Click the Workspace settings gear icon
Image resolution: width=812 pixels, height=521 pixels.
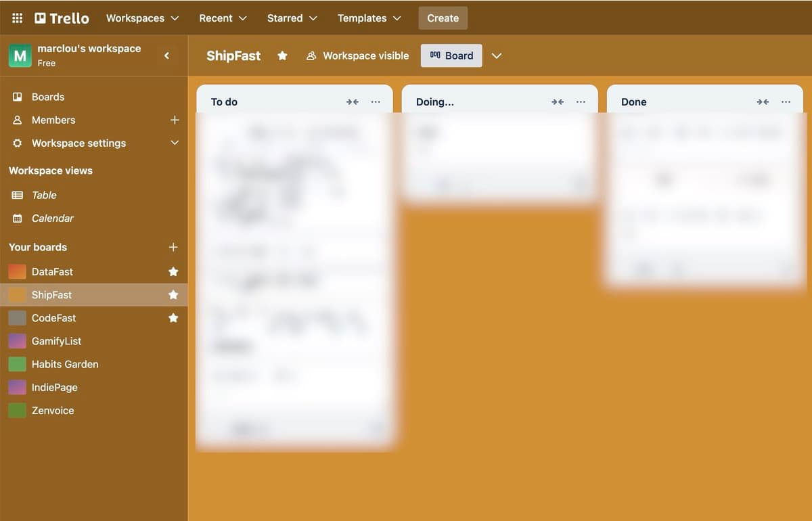pyautogui.click(x=18, y=143)
